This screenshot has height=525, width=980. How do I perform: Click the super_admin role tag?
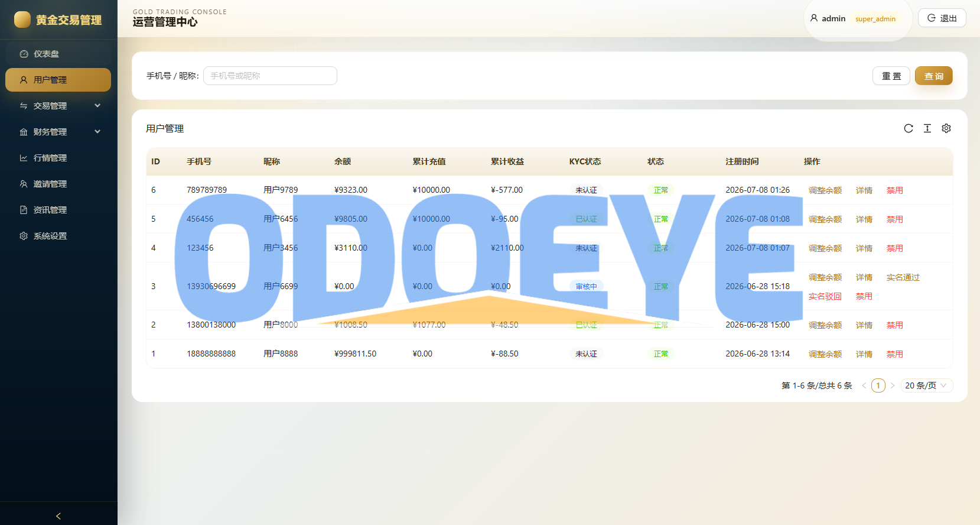(875, 19)
